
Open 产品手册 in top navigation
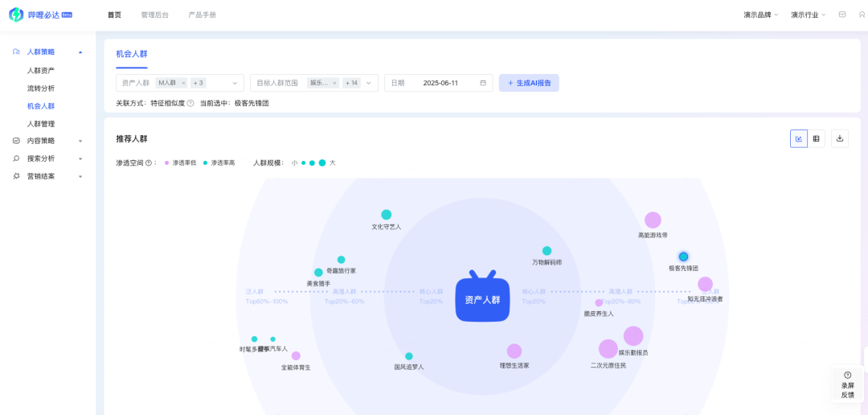[x=202, y=15]
